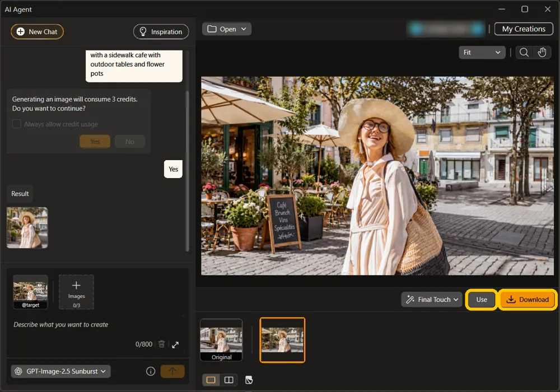Minimize the AI Agent window
Screen dimensions: 560x392
pos(502,9)
